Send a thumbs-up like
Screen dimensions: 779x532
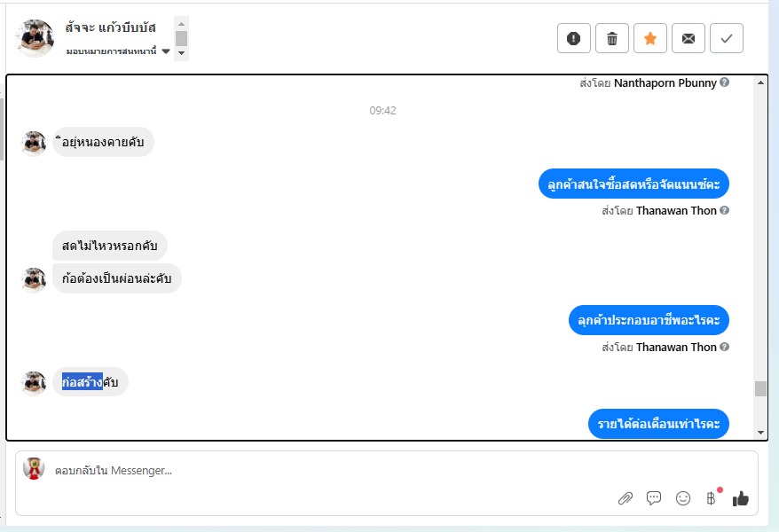tap(740, 498)
